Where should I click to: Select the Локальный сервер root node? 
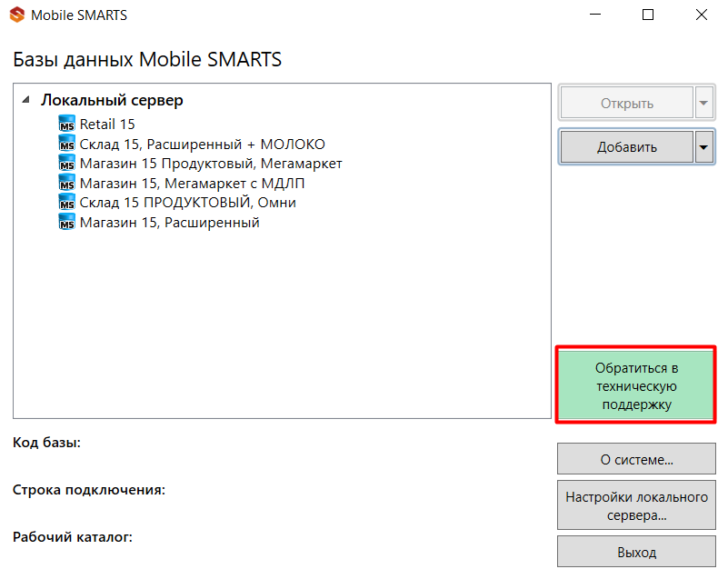tap(112, 100)
